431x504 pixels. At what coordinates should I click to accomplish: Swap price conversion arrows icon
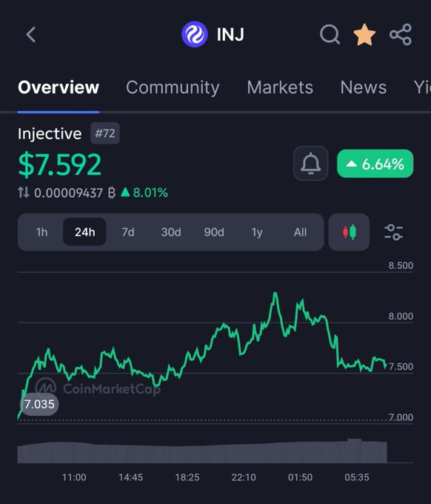(x=24, y=193)
